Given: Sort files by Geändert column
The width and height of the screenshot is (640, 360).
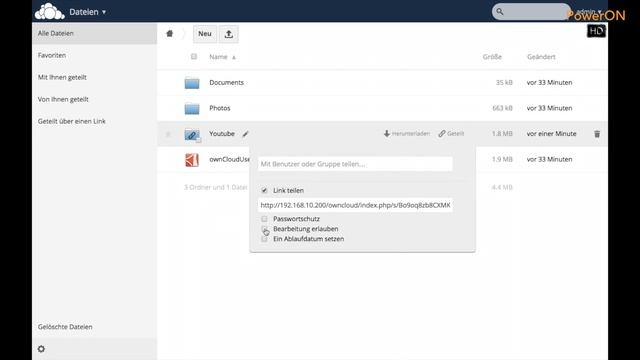Looking at the screenshot, I should point(541,57).
